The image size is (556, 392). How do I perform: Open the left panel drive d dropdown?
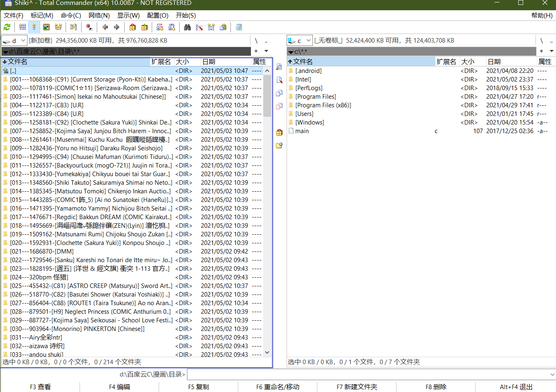click(x=14, y=41)
